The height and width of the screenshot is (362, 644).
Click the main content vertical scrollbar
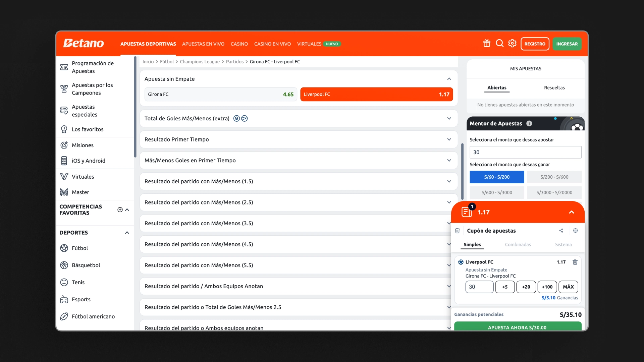click(462, 172)
